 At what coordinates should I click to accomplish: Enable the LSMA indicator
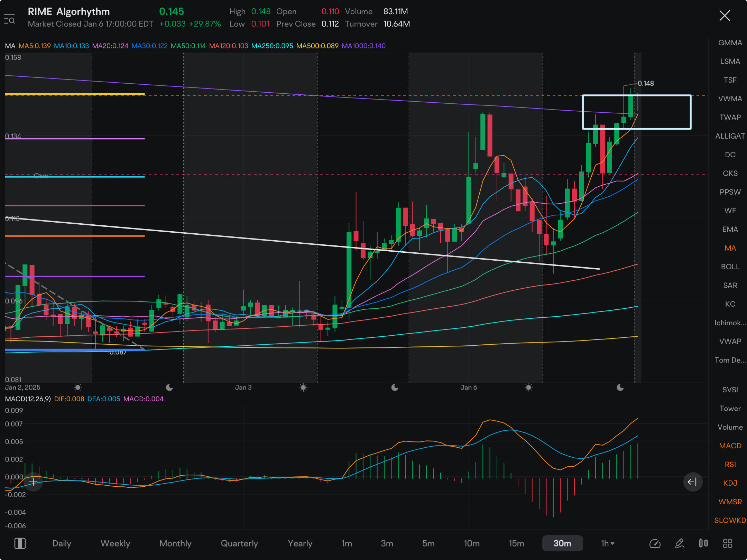pyautogui.click(x=730, y=62)
